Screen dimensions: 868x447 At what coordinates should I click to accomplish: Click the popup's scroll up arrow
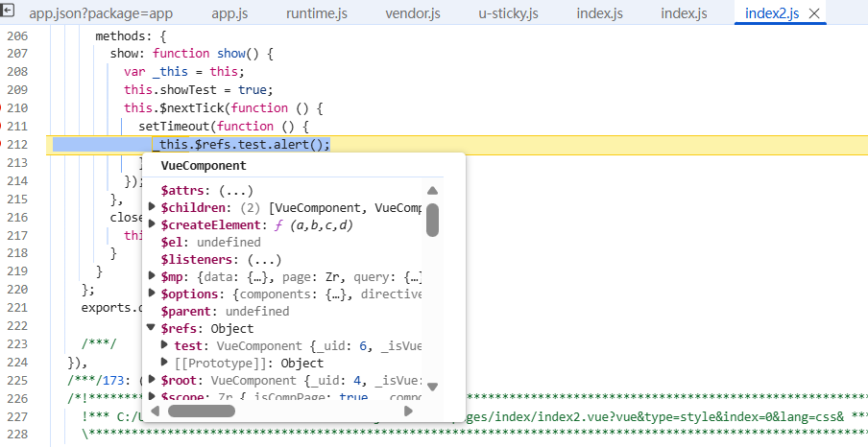[x=432, y=191]
